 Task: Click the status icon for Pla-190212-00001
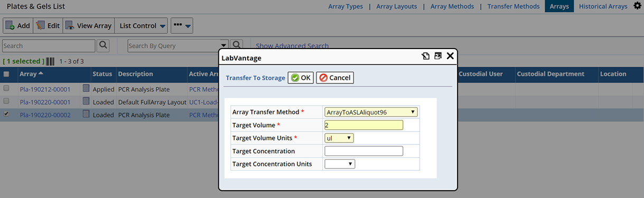pyautogui.click(x=86, y=89)
